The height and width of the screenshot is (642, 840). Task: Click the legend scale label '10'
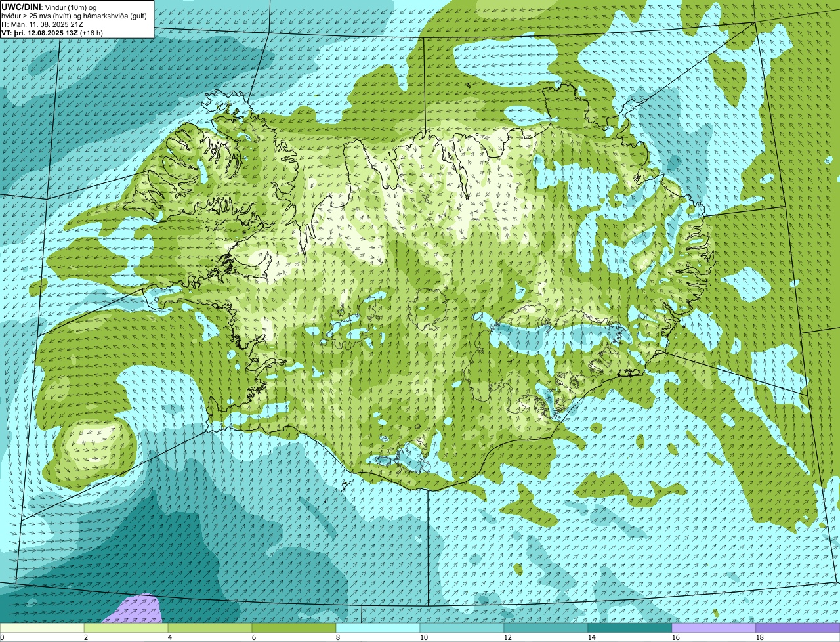point(424,637)
